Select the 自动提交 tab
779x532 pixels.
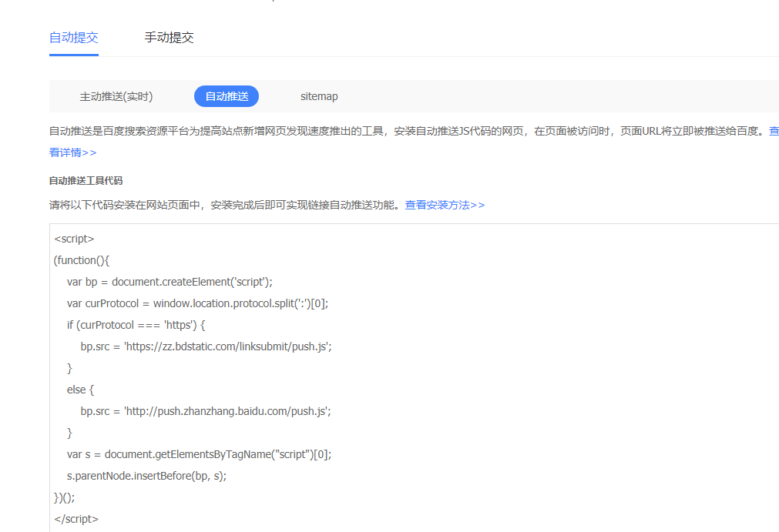pyautogui.click(x=73, y=37)
